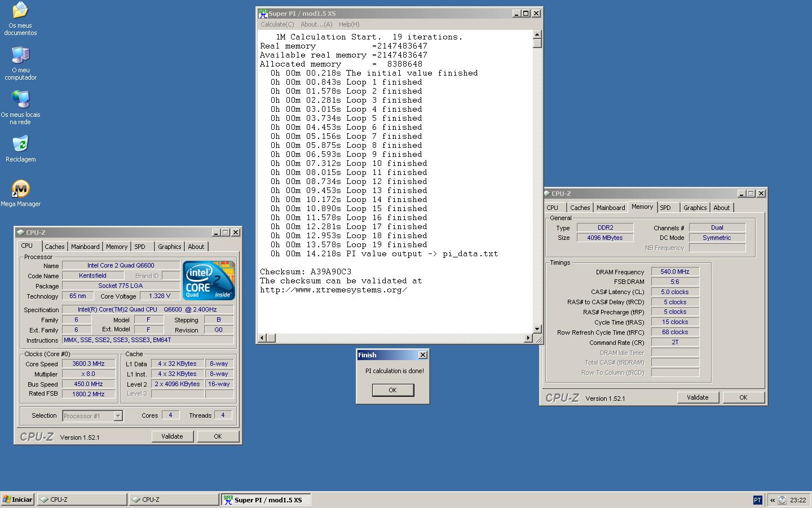Select the Graphics tab in right CPU-Z
The image size is (812, 508).
pos(695,208)
